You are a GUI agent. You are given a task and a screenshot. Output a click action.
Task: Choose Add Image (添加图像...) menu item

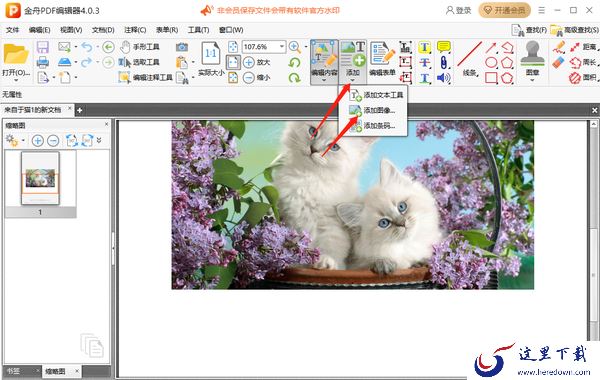coord(373,111)
